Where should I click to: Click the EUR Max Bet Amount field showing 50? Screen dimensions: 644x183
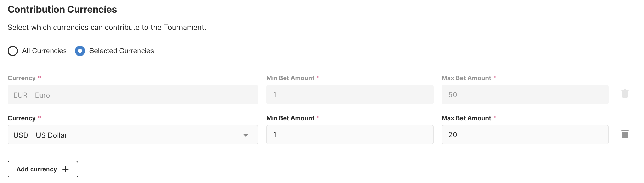pos(525,95)
